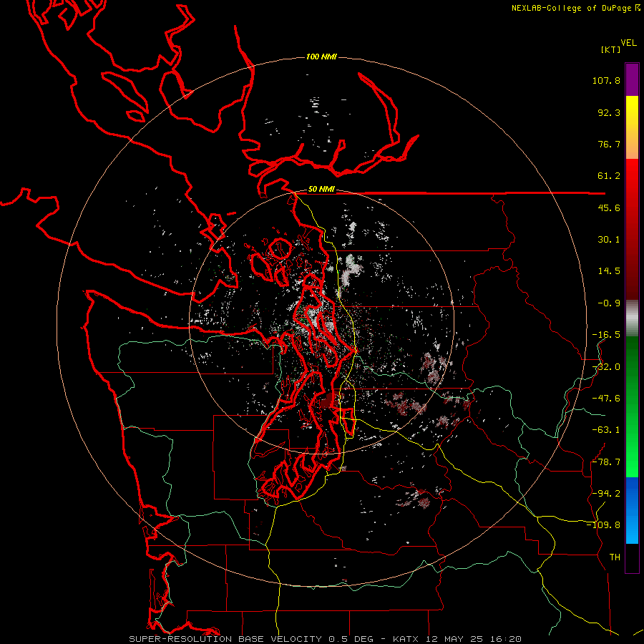644x644 pixels.
Task: Click the NEXLAB-College of DuPage label
Action: (x=575, y=8)
